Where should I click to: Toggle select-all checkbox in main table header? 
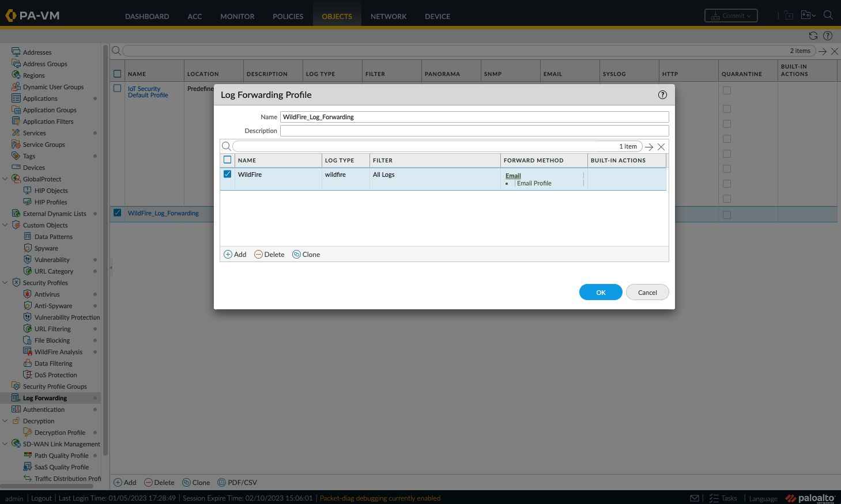(117, 74)
